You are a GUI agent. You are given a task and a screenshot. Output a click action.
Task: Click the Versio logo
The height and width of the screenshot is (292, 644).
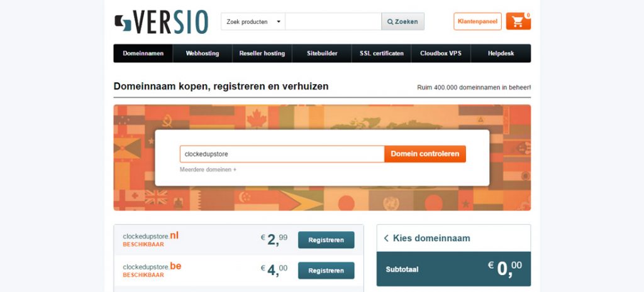pos(161,22)
